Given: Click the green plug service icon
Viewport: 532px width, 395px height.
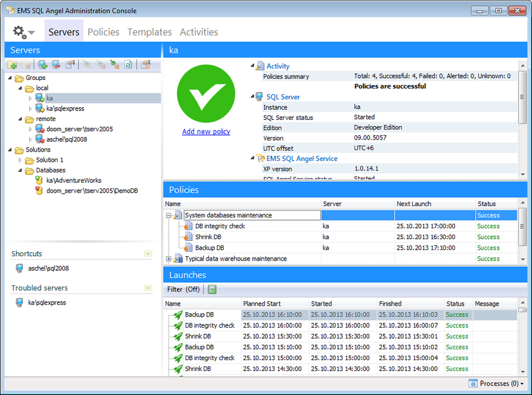Looking at the screenshot, I should pyautogui.click(x=115, y=65).
